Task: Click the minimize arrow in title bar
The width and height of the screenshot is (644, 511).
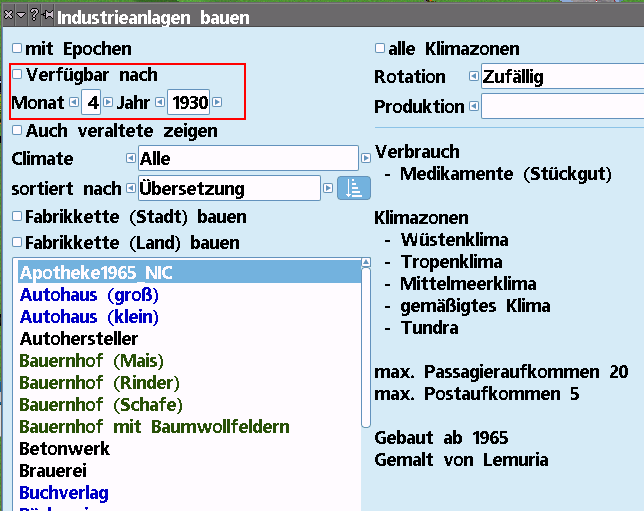Action: pyautogui.click(x=21, y=16)
